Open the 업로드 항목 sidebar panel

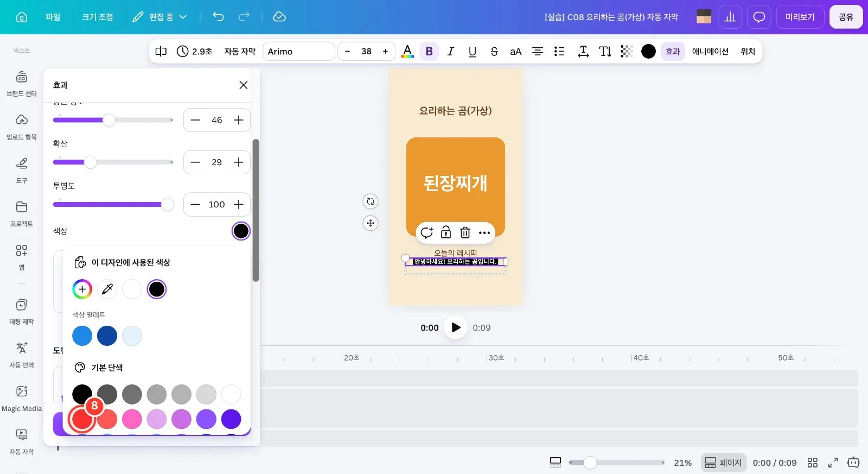22,127
